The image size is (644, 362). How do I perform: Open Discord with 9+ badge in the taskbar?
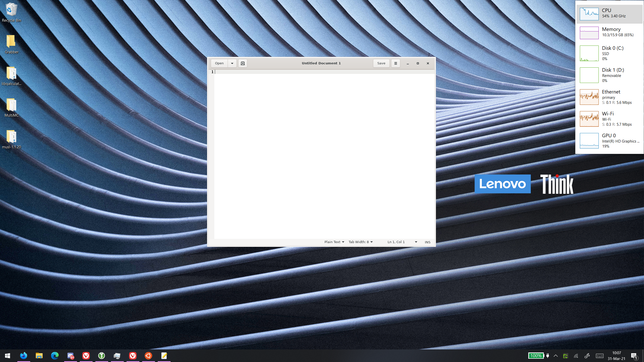point(70,356)
